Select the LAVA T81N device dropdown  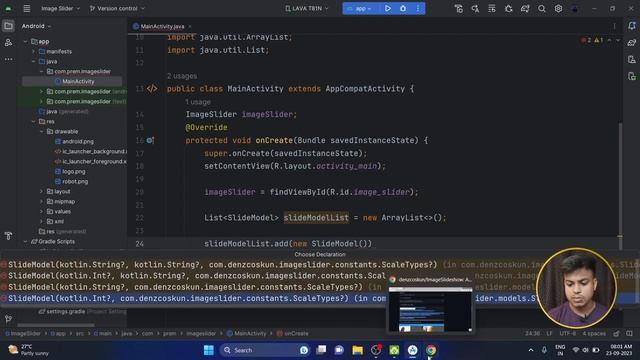307,8
